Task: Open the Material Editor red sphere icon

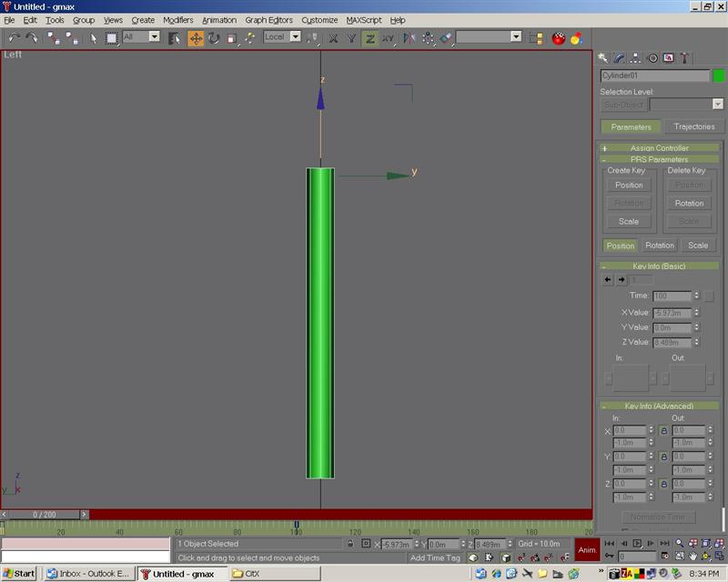Action: (559, 38)
